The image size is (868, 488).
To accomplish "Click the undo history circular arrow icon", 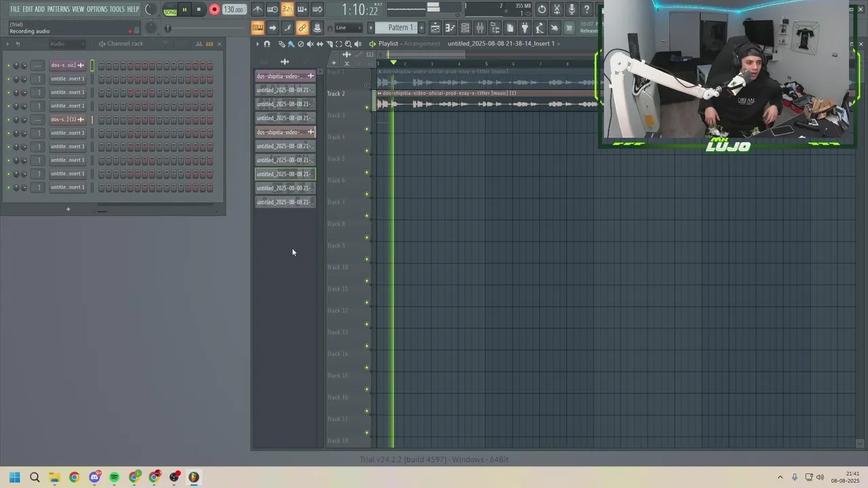I will coord(542,9).
